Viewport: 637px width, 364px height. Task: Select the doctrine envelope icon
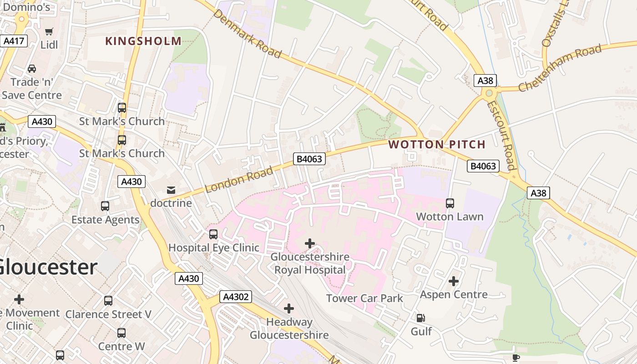[x=171, y=190]
